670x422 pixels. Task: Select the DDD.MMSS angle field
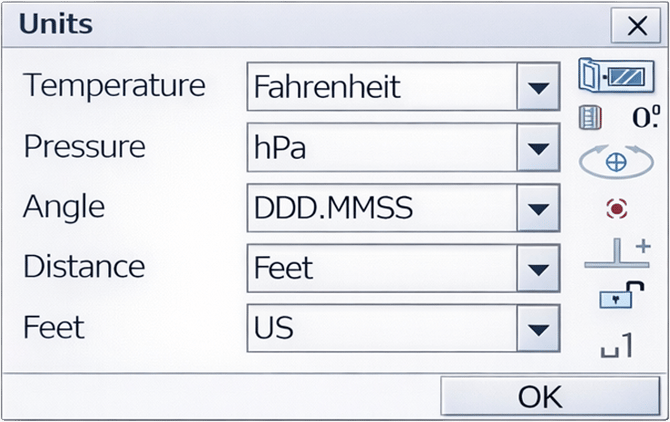point(381,208)
